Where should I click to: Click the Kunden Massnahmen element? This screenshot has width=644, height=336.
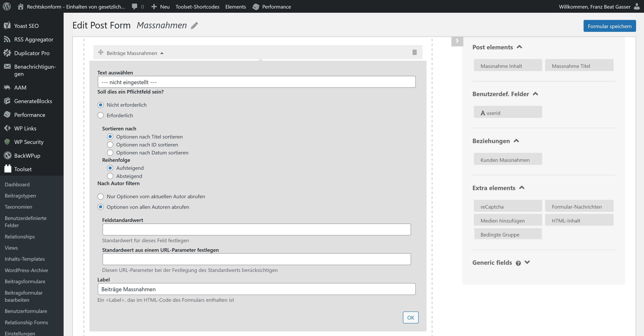pyautogui.click(x=508, y=159)
